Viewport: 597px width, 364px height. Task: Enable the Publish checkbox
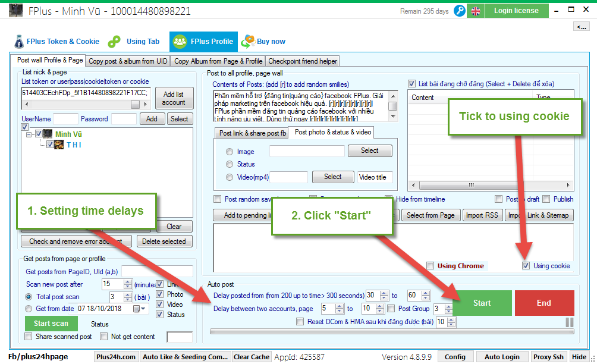coord(546,199)
